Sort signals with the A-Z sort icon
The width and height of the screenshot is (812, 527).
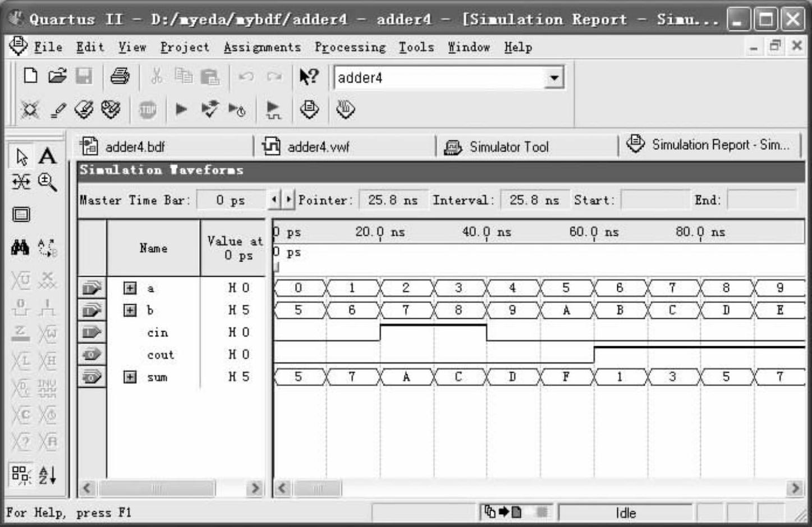(47, 475)
